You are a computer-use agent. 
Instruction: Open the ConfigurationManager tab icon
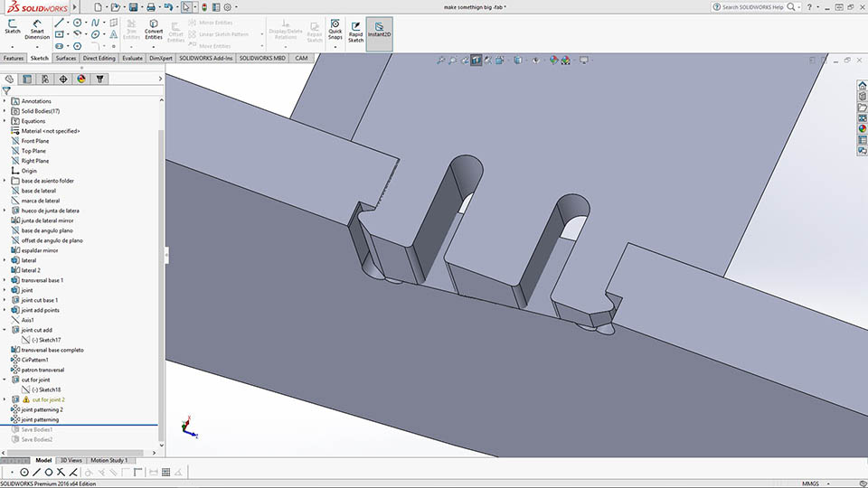[x=45, y=80]
